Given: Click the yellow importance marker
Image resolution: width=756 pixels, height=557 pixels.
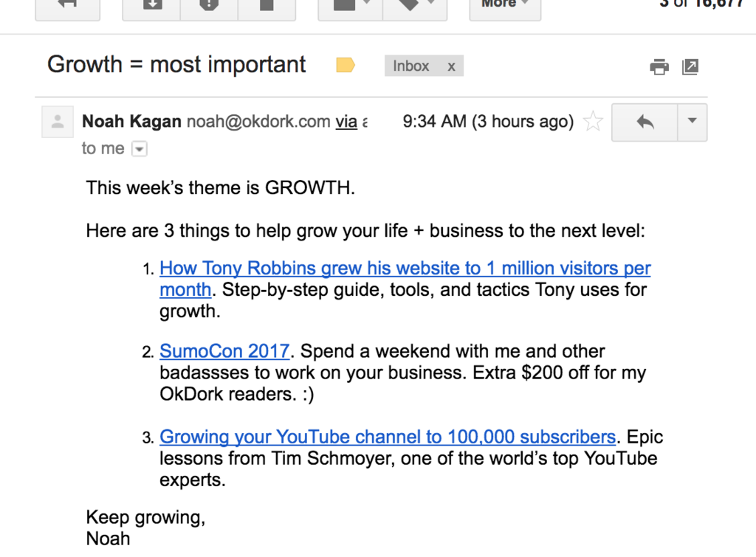Looking at the screenshot, I should point(346,65).
